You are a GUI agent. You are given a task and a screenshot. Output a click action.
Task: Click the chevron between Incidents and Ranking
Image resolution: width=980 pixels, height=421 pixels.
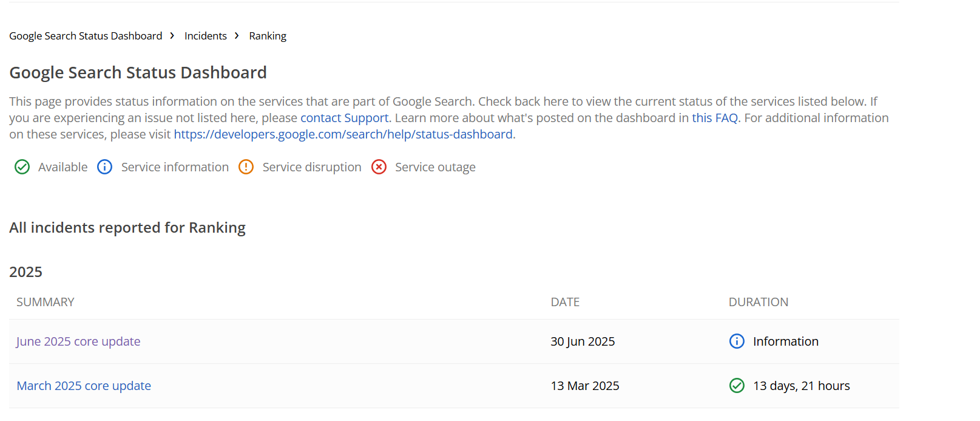pyautogui.click(x=236, y=36)
